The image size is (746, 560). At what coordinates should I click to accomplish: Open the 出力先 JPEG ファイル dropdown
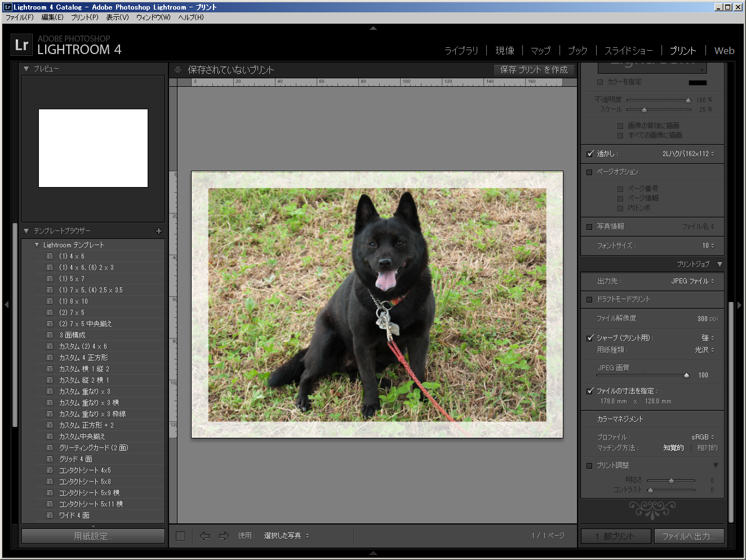click(x=692, y=281)
